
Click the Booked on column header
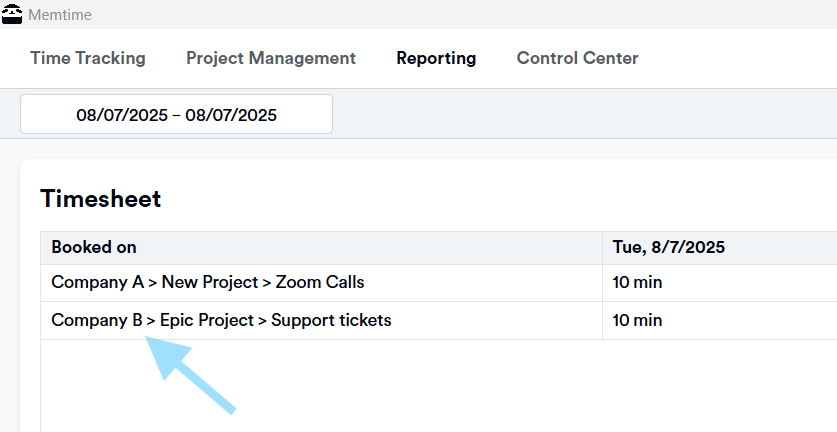click(94, 247)
